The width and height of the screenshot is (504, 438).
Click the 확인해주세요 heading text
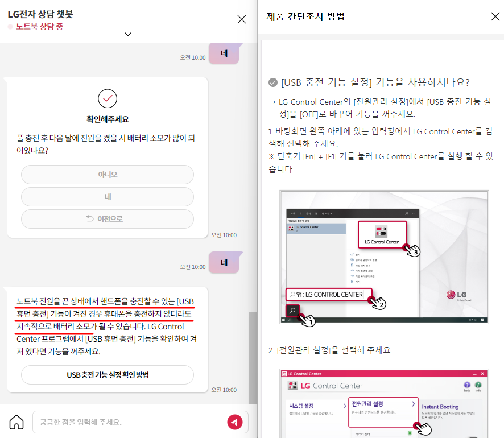tap(108, 119)
